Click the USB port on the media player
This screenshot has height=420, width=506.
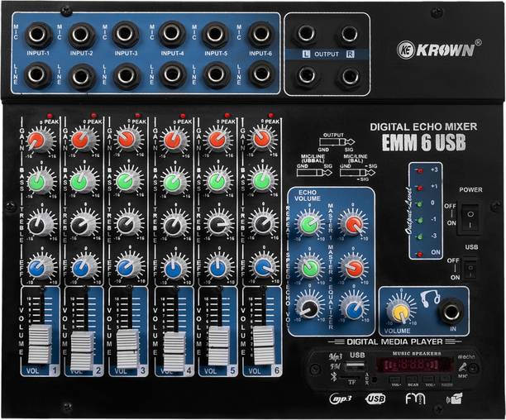[x=355, y=367]
